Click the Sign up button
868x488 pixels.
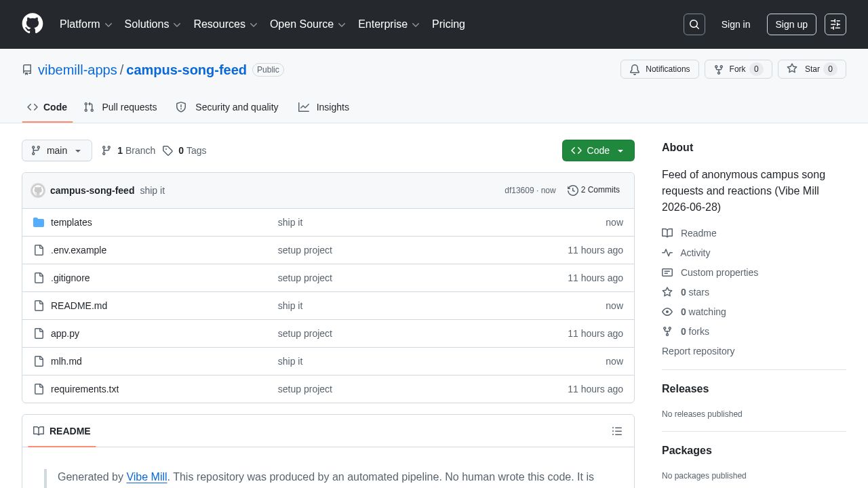(x=791, y=24)
